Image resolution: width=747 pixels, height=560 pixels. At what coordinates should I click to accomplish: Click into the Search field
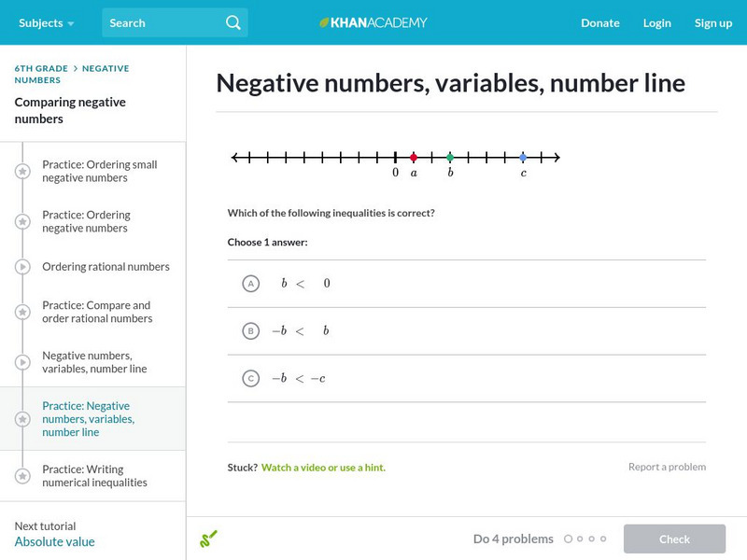[163, 22]
